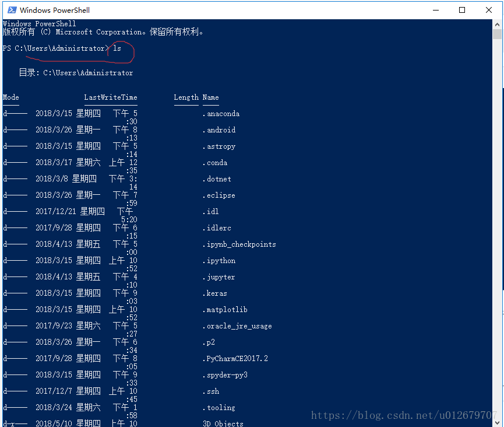This screenshot has width=504, height=427.
Task: Click the '.oracle_jre_usage' directory name
Action: pyautogui.click(x=237, y=326)
